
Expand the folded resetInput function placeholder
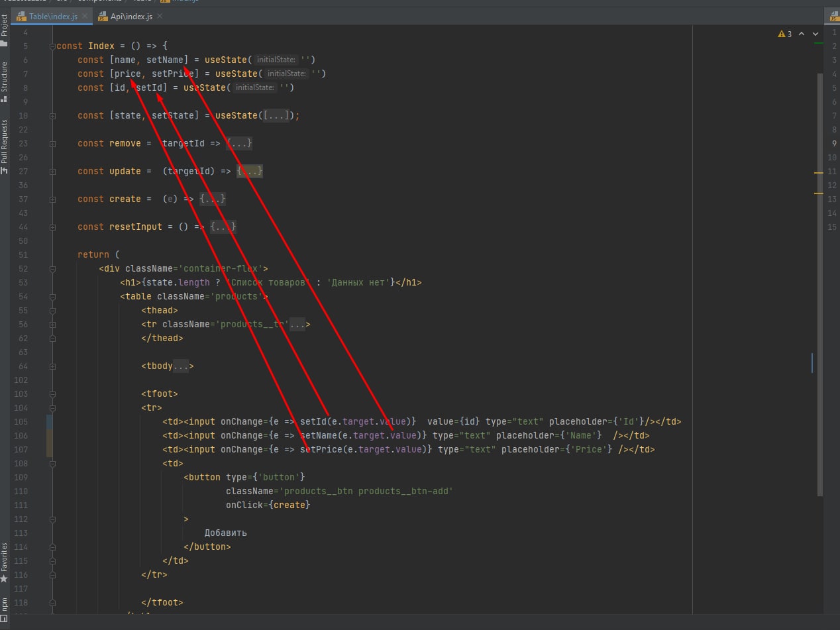[x=223, y=227]
